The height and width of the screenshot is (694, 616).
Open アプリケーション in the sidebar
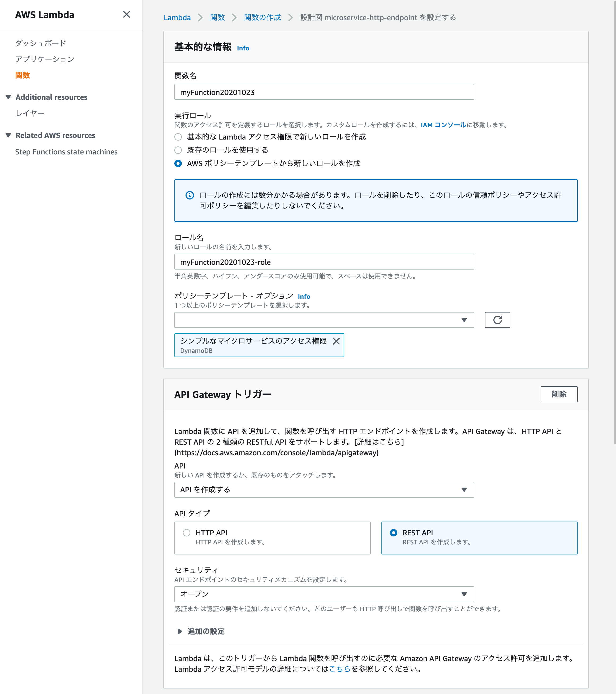pos(45,59)
